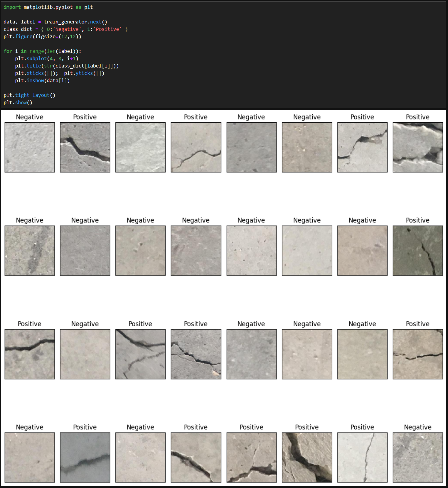448x488 pixels.
Task: Click the 'import matplotlib.pyplot as plt' code line
Action: [48, 7]
